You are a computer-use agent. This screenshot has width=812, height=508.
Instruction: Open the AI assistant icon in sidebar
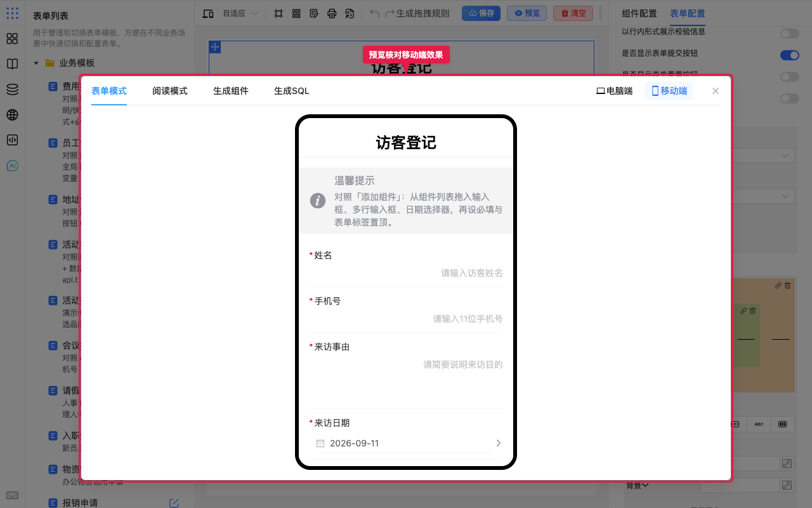click(12, 166)
